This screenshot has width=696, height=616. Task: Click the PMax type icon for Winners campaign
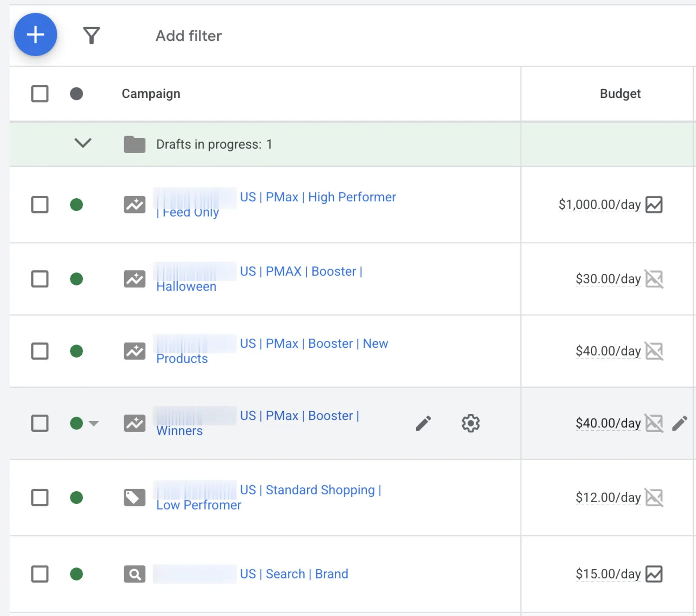[134, 423]
